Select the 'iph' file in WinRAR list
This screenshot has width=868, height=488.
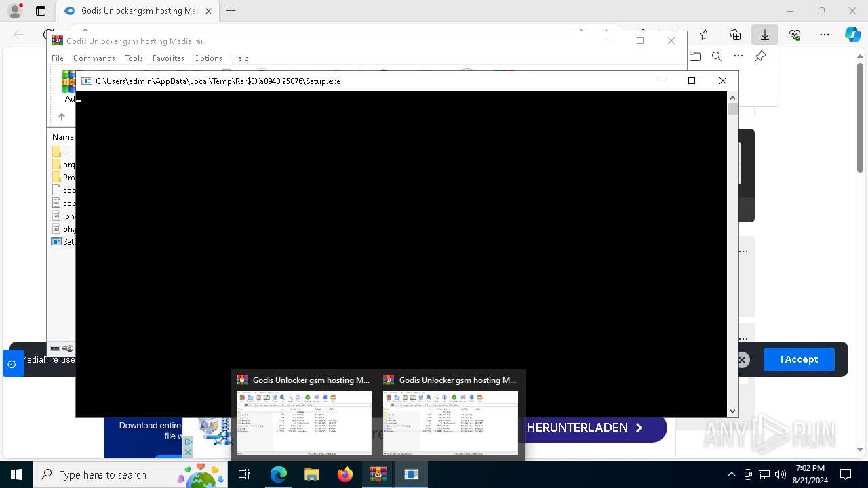pos(63,216)
